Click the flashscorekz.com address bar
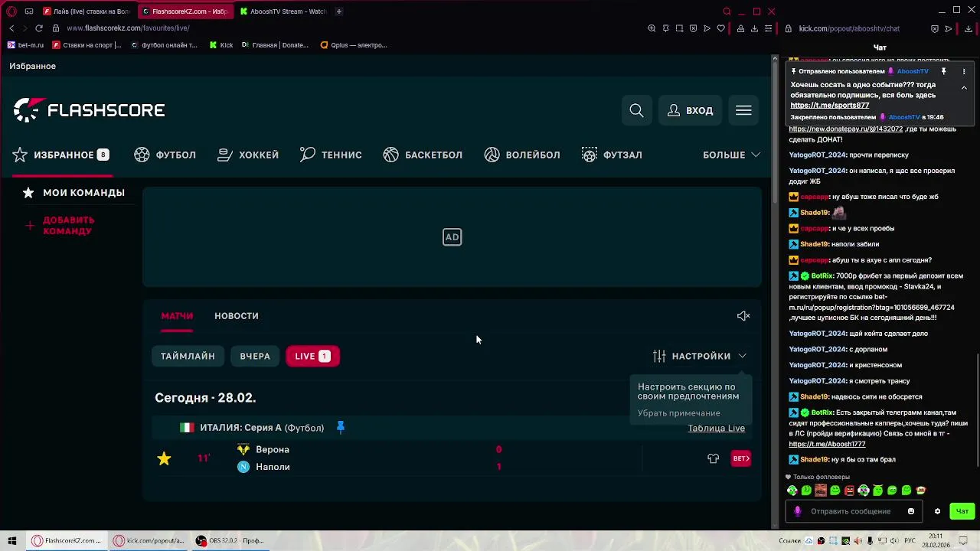980x551 pixels. [128, 28]
